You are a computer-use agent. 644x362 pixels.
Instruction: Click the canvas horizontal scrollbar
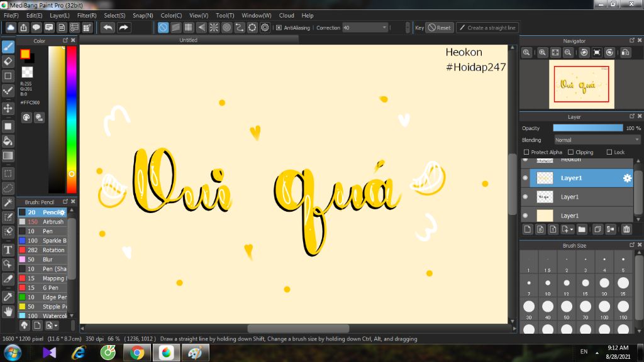(298, 328)
